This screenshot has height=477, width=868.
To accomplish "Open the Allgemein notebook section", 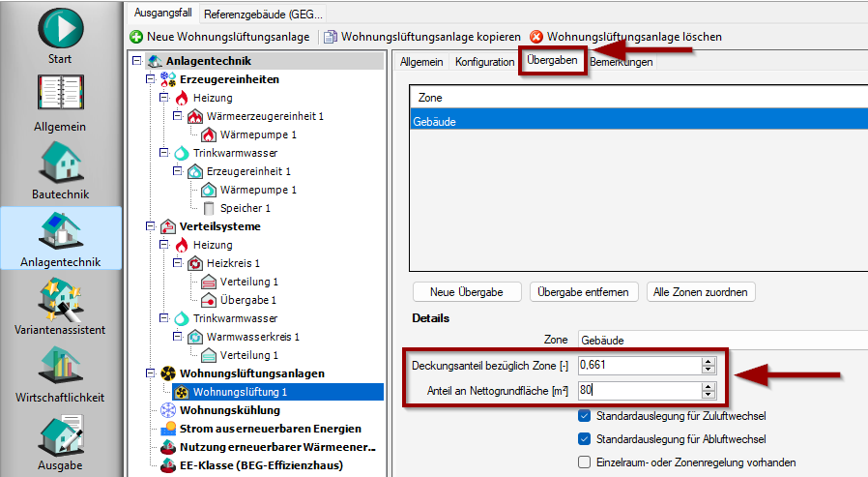I will (x=60, y=104).
